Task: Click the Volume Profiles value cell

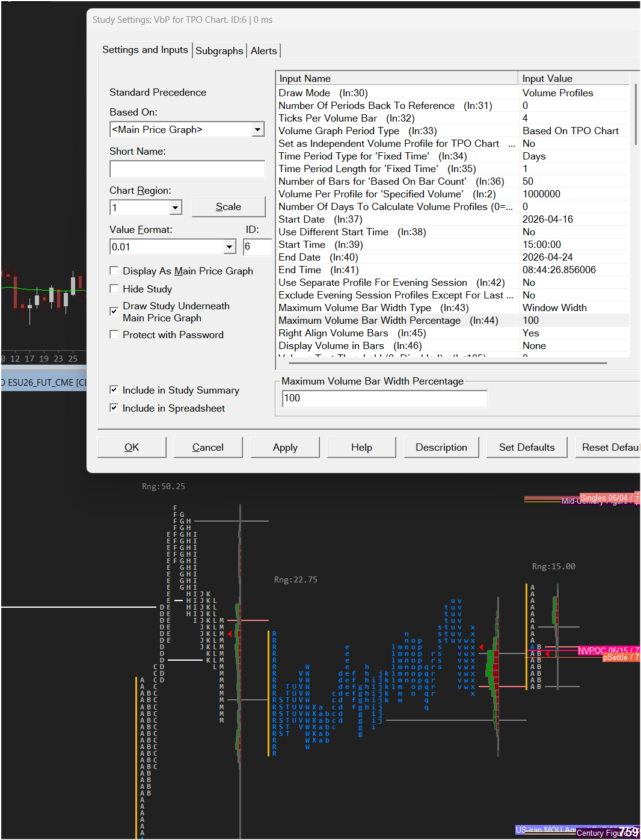Action: 574,93
